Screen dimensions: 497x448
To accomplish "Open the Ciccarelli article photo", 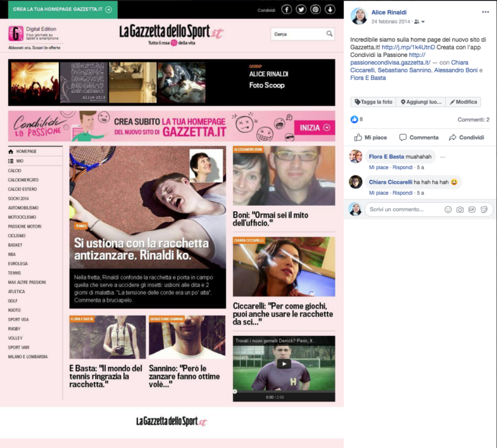I will (284, 267).
